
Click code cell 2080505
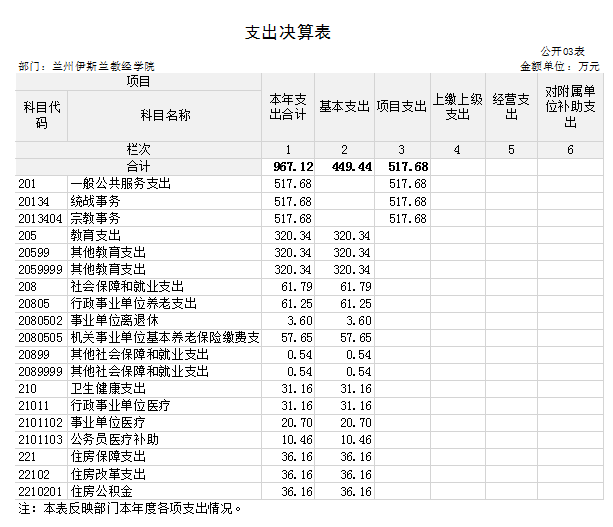pos(40,338)
